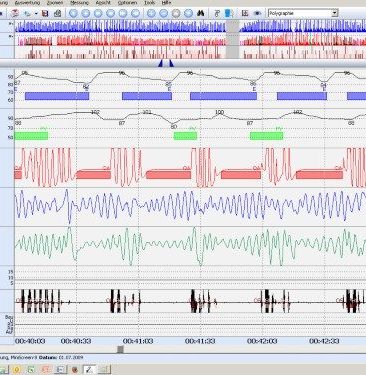366x375 pixels.
Task: Click the icon right of the binoculars
Action: pyautogui.click(x=217, y=13)
